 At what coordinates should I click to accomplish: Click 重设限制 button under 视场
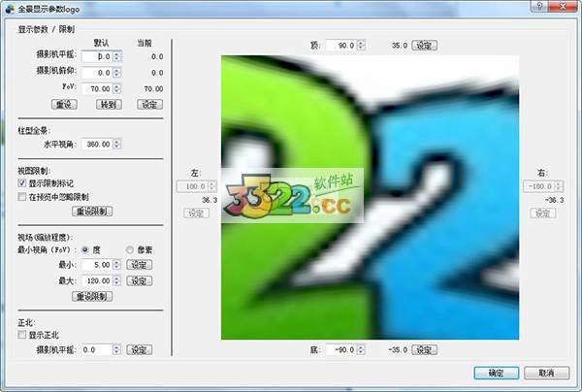click(92, 296)
